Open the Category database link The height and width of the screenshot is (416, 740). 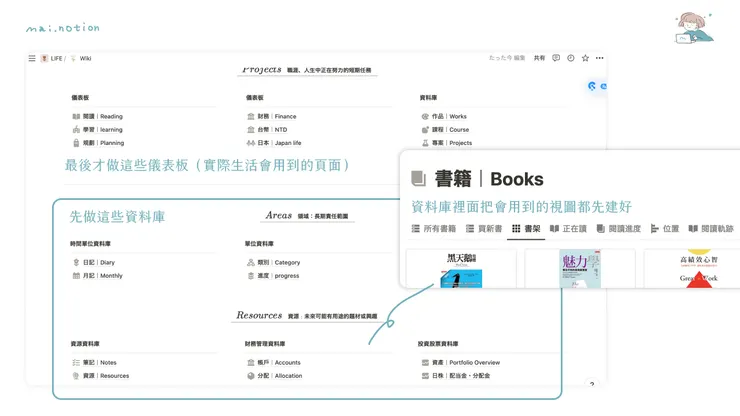[278, 262]
